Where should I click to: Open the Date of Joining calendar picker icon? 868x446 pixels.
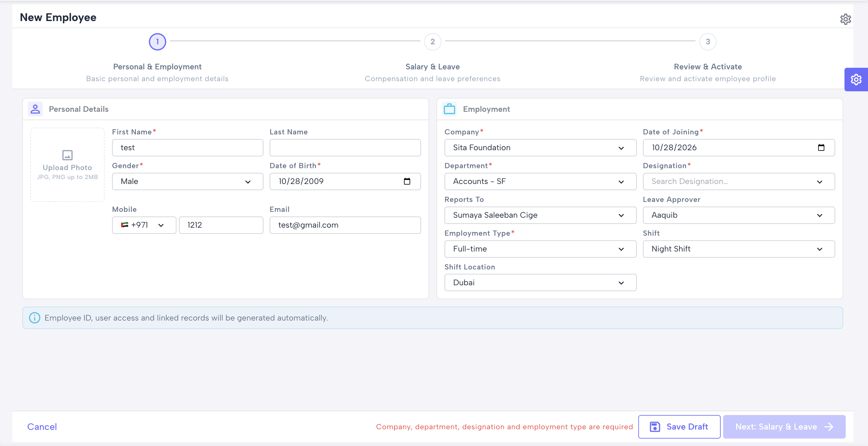point(821,148)
